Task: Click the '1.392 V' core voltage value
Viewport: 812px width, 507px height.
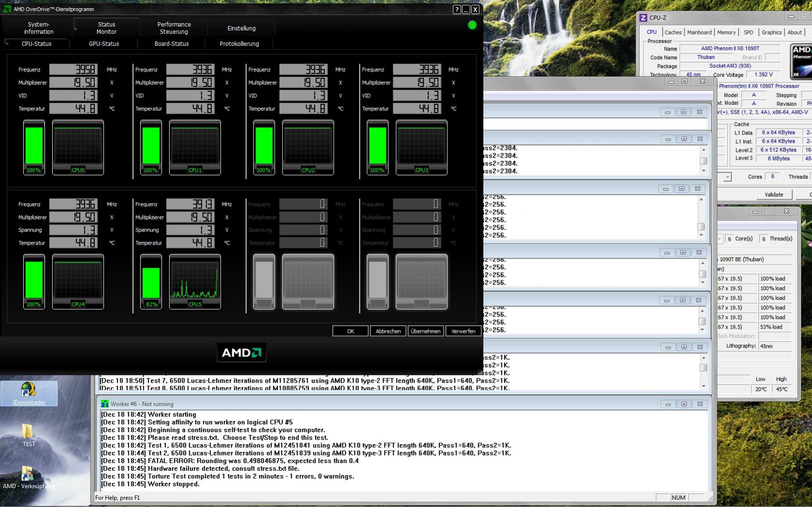Action: (x=763, y=74)
